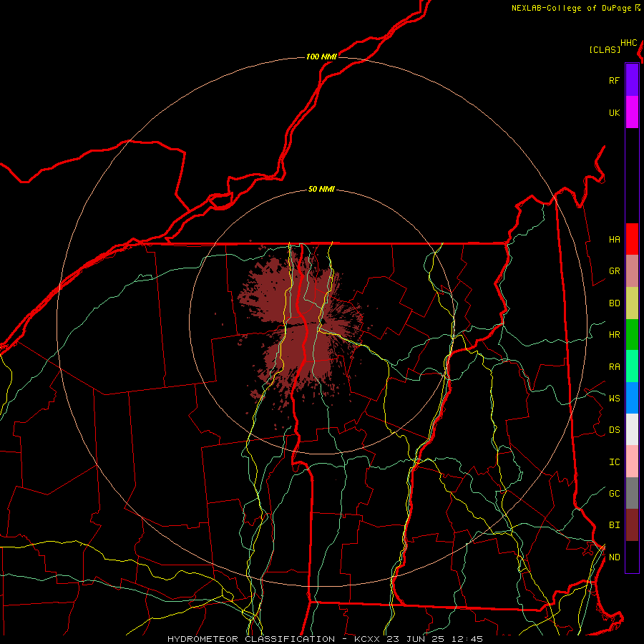Screen dimensions: 644x644
Task: Click the GR legend label
Action: 614,271
